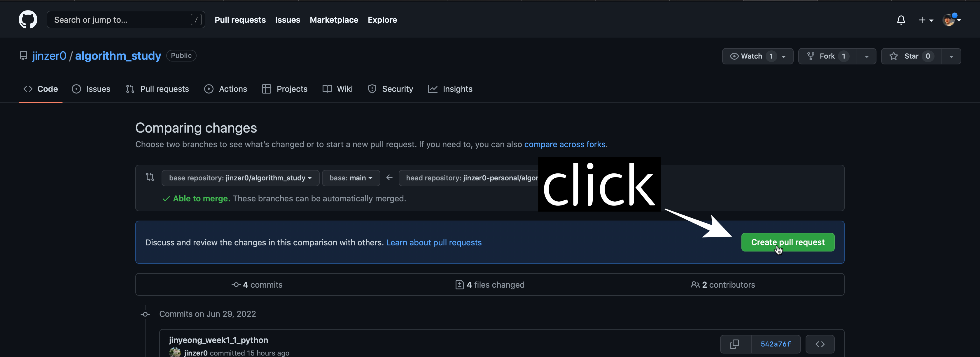The width and height of the screenshot is (980, 357).
Task: Click the compare swap branches icon
Action: [x=150, y=177]
